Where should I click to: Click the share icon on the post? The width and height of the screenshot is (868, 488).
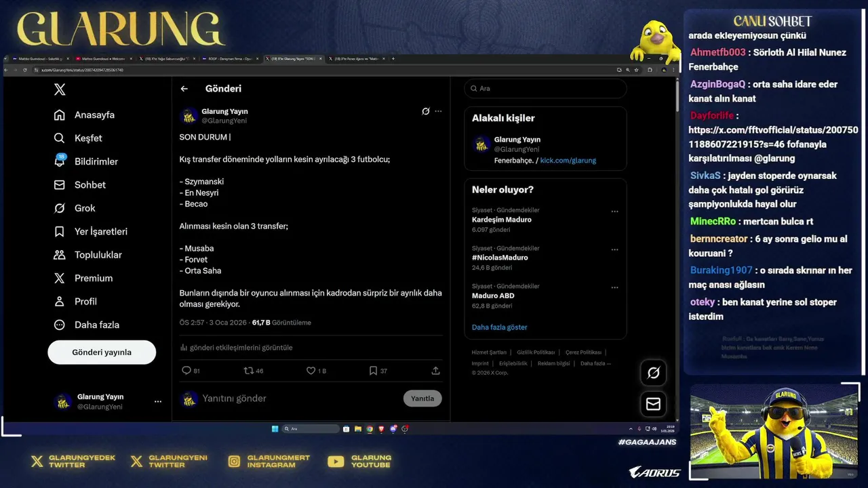pos(435,371)
